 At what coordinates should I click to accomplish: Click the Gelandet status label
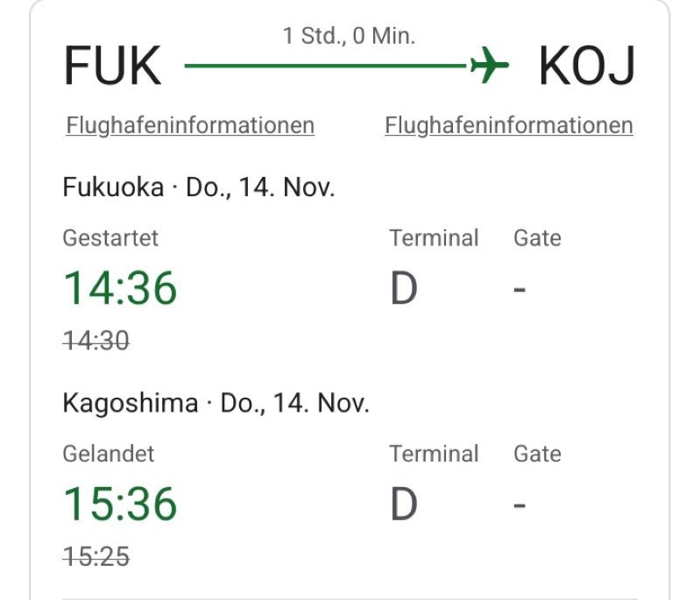[109, 454]
